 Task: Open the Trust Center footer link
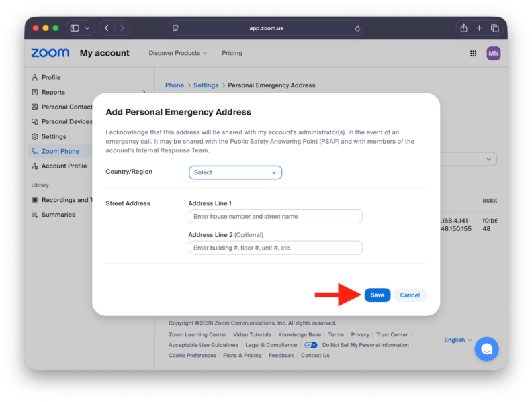point(392,334)
